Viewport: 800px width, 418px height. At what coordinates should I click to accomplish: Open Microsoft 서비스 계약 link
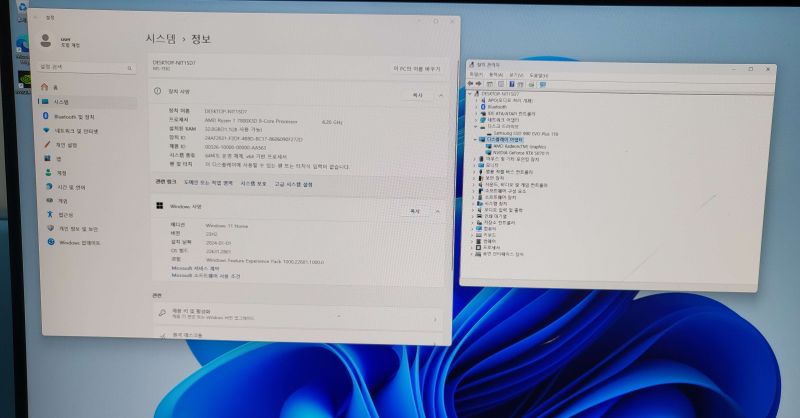195,268
